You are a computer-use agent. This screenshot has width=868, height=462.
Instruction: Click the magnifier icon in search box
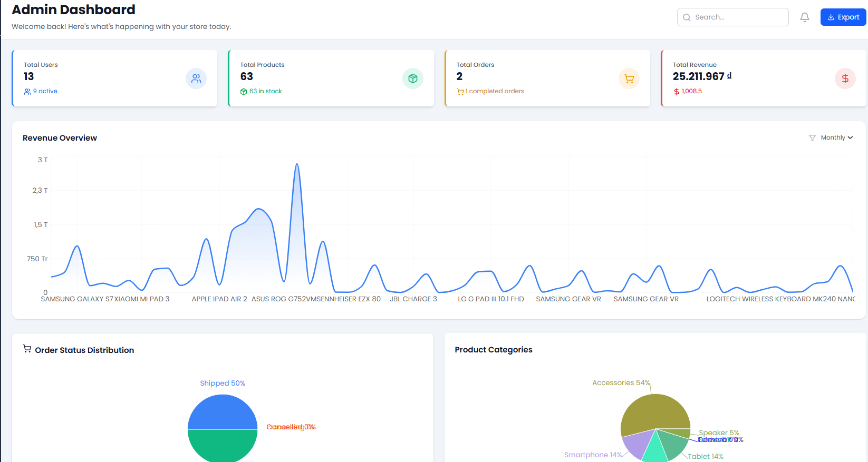coord(687,17)
